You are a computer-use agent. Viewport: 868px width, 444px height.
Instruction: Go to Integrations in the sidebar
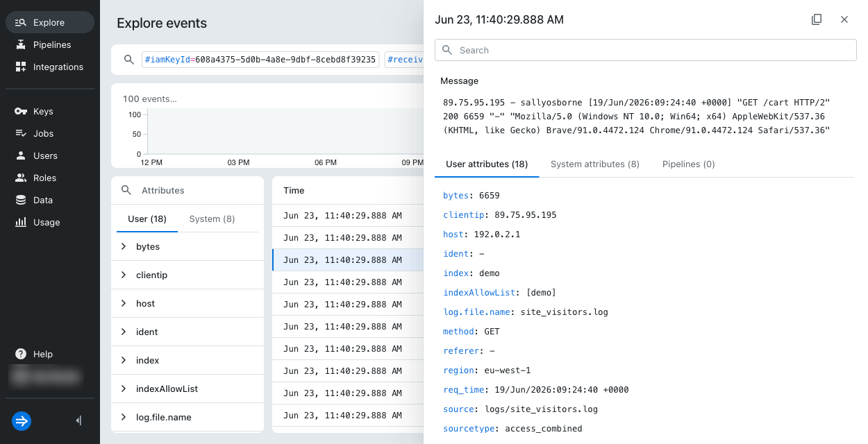click(x=50, y=67)
